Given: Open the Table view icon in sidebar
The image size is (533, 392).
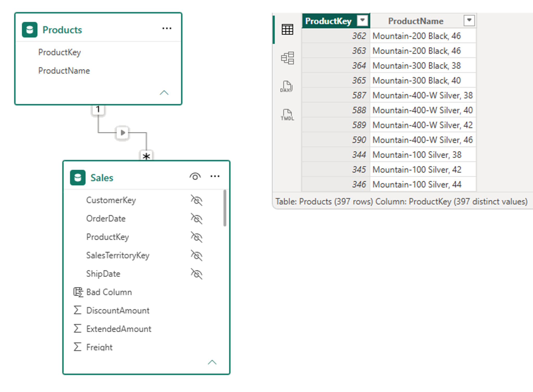Looking at the screenshot, I should pos(287,29).
